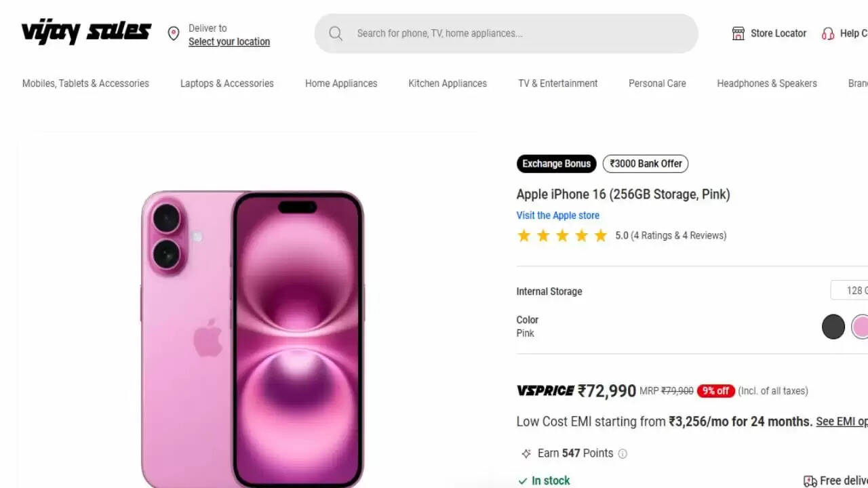Click the fifth star in the product rating

[600, 235]
